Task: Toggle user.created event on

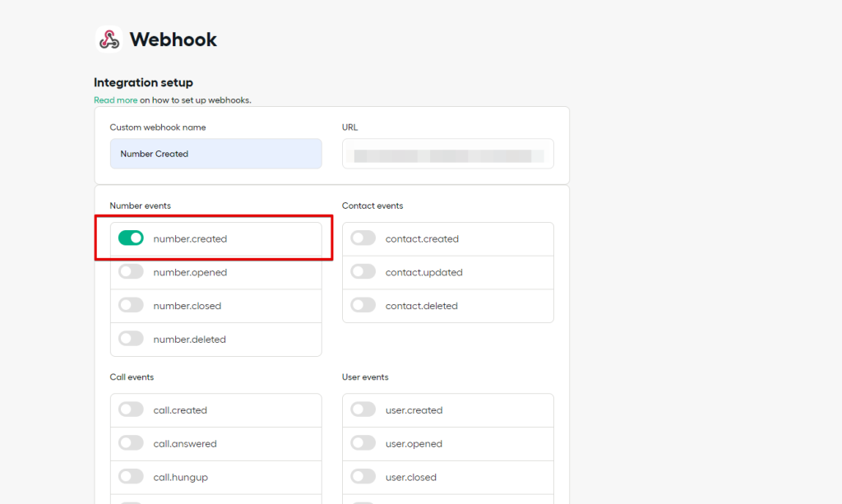Action: [363, 409]
